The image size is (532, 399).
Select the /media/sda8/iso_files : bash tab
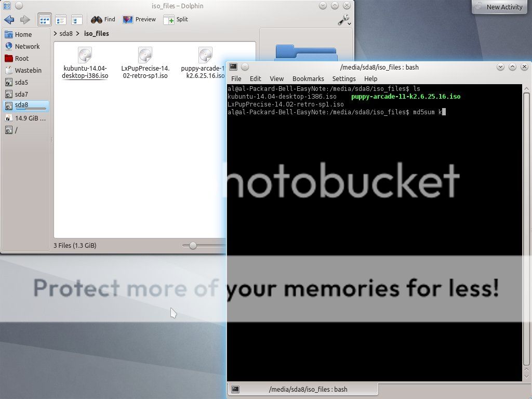(x=303, y=390)
